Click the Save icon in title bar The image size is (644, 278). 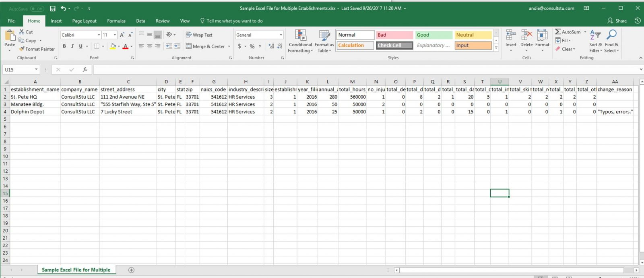(x=53, y=8)
